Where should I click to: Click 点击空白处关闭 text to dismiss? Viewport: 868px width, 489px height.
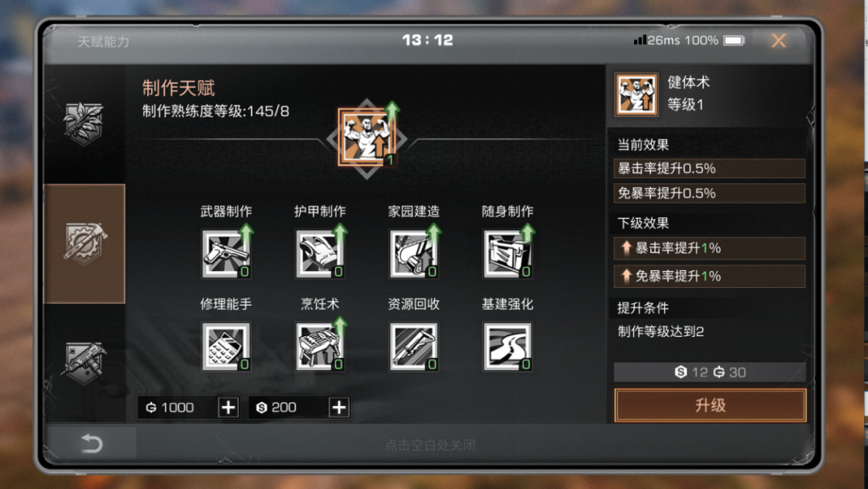[x=430, y=446]
